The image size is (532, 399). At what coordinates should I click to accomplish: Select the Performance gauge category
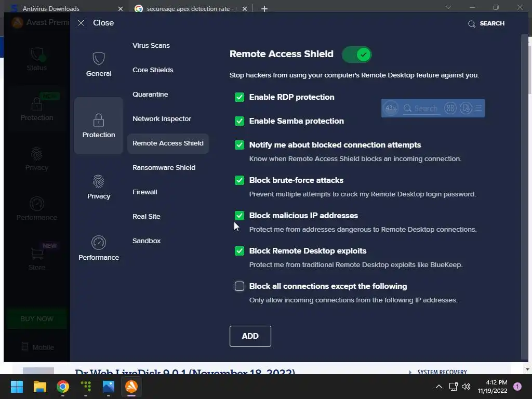coord(99,248)
